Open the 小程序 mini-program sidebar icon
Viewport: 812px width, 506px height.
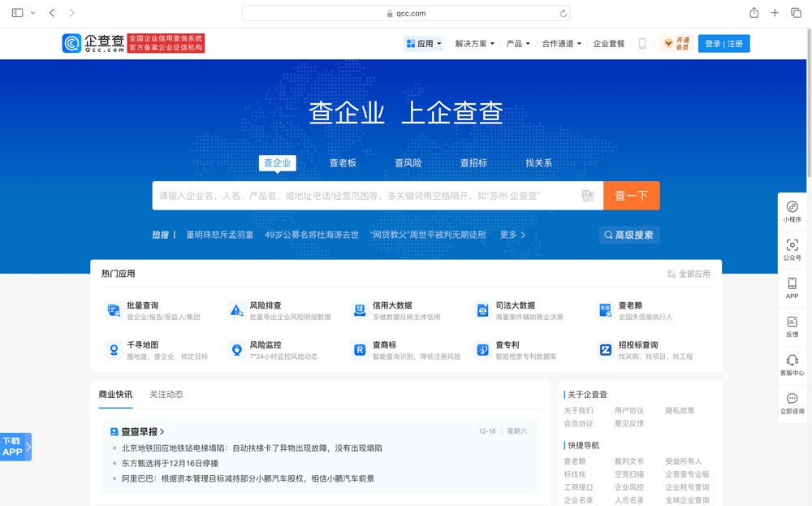tap(792, 208)
